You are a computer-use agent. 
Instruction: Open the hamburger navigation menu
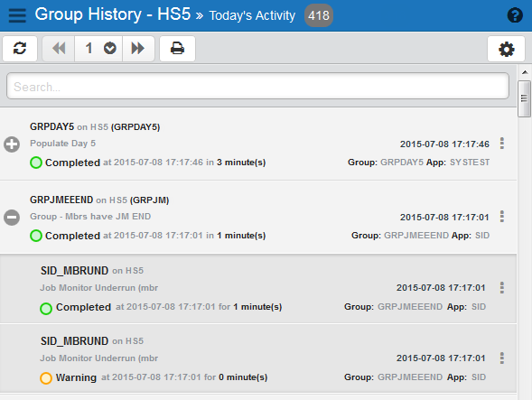click(17, 15)
